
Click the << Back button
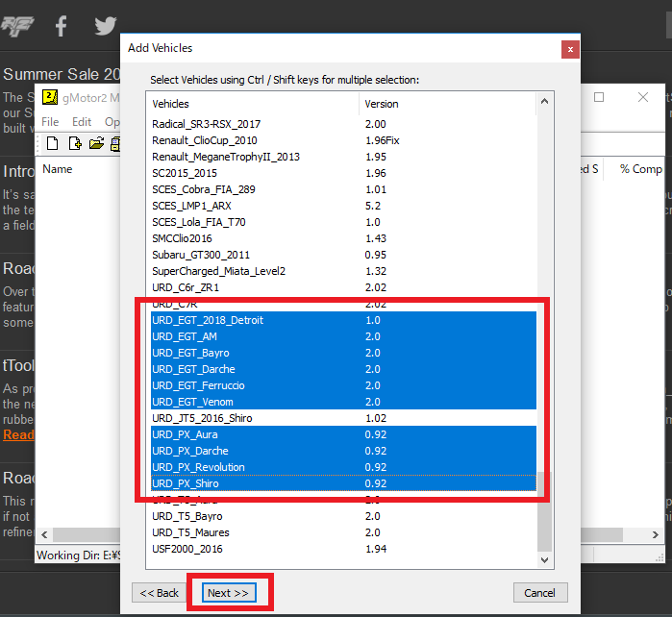tap(160, 593)
